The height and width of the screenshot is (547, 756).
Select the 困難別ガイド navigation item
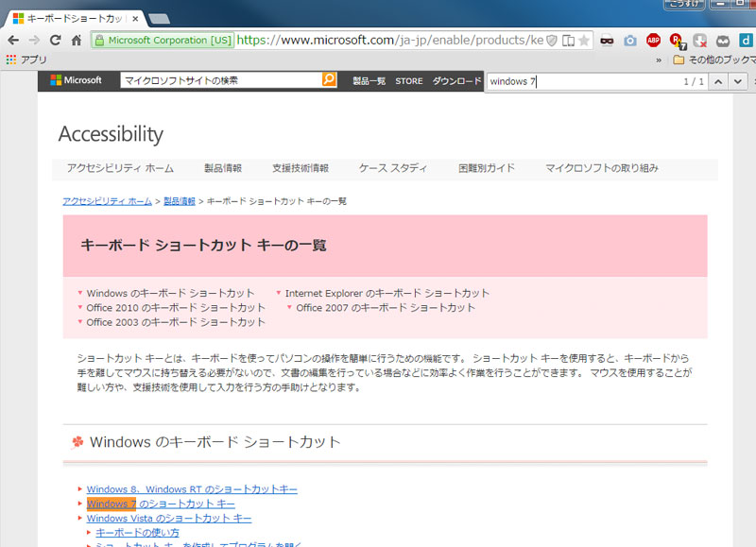click(487, 168)
